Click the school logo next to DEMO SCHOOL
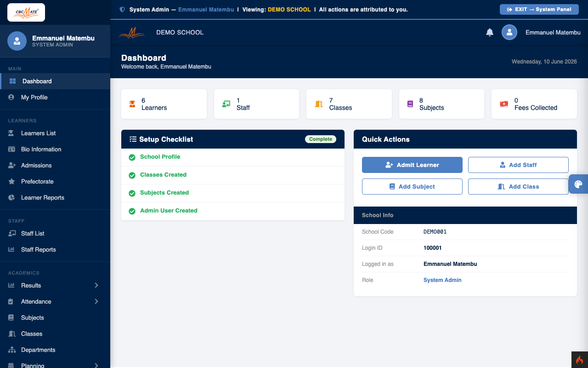This screenshot has width=588, height=368. (132, 32)
